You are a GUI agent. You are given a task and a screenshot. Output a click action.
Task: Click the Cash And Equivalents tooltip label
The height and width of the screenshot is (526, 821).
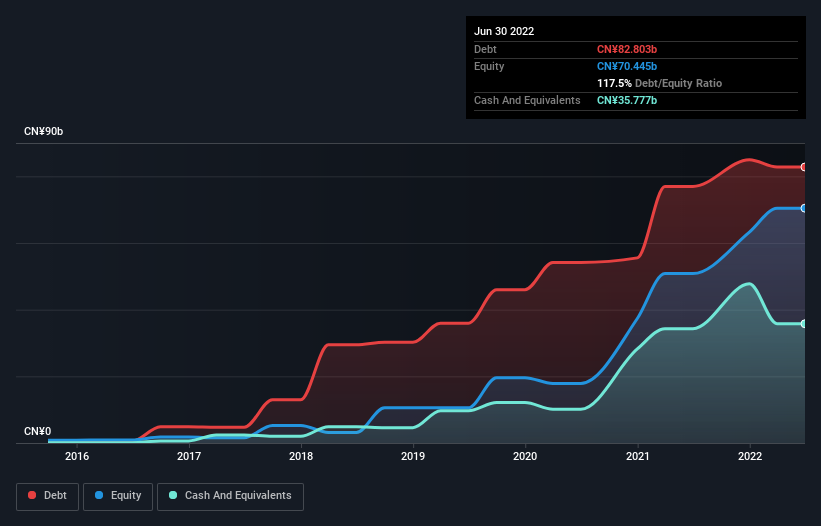coord(527,100)
